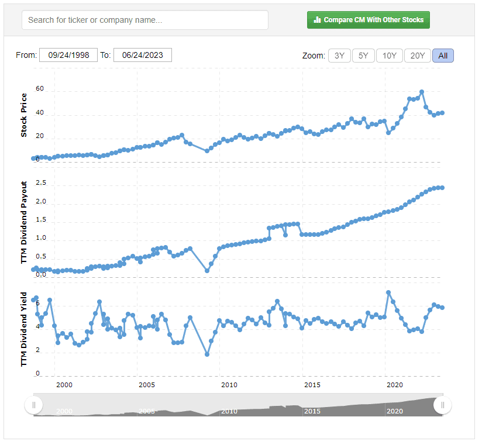Select the 5Y zoom option
The height and width of the screenshot is (448, 482).
click(363, 56)
